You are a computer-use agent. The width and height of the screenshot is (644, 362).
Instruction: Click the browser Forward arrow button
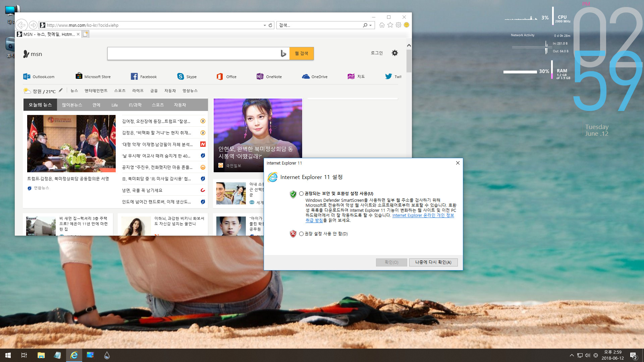(33, 25)
